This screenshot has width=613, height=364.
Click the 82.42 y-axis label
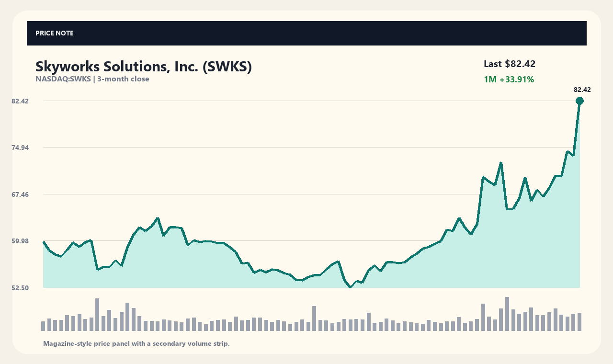tap(20, 101)
